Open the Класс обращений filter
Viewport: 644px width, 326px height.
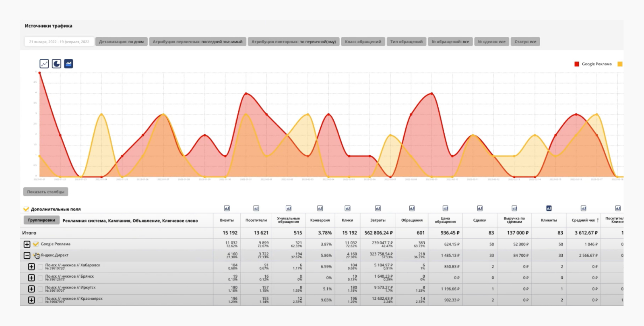tap(363, 42)
